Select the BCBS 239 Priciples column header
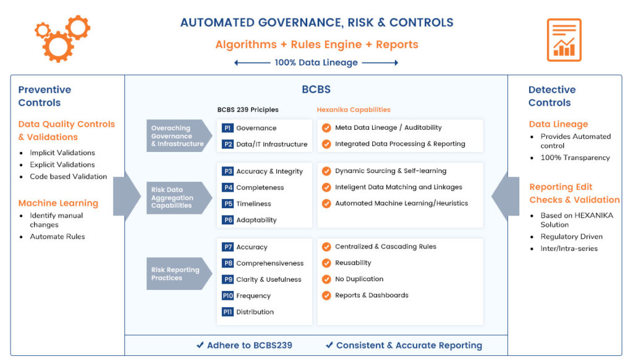 click(x=247, y=110)
